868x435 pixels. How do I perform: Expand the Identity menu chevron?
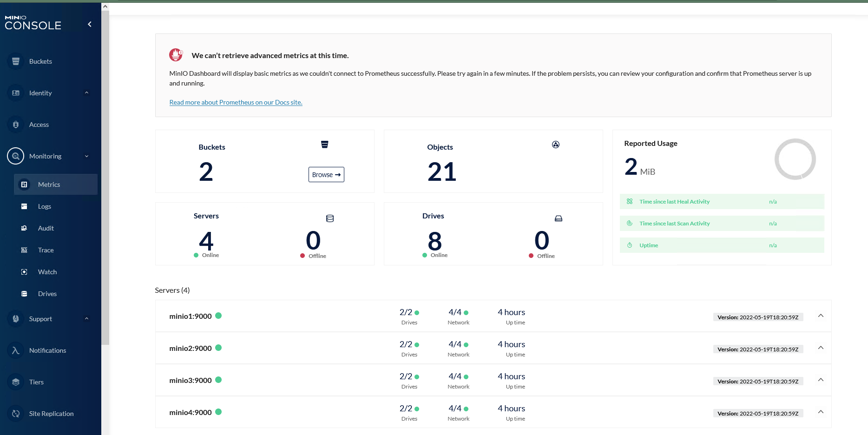[86, 93]
